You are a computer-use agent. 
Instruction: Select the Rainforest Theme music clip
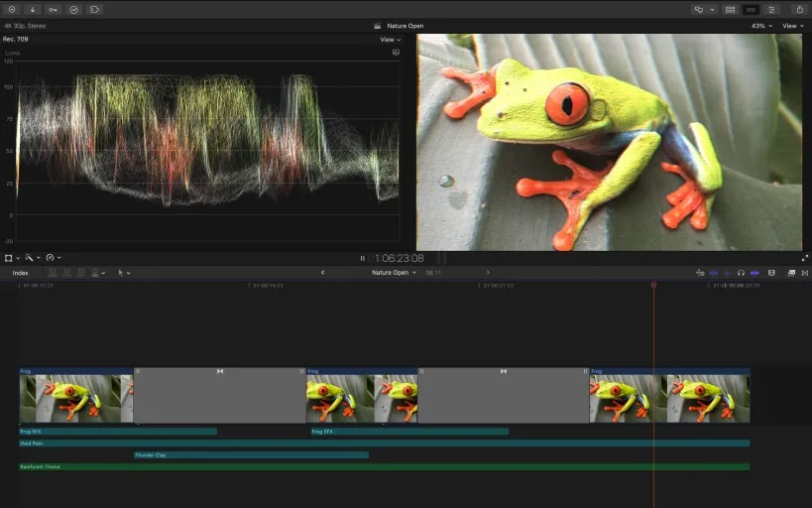[385, 467]
